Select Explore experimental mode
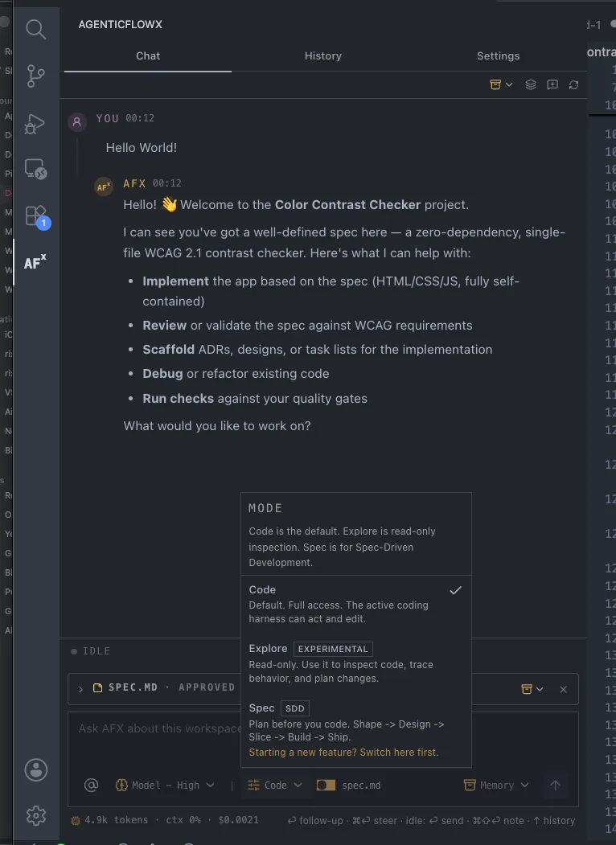This screenshot has height=845, width=616. [355, 662]
